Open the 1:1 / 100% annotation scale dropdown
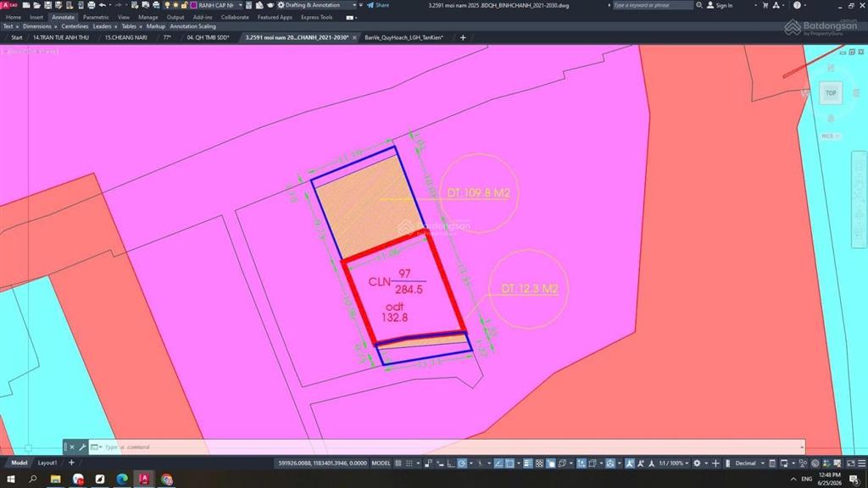 tap(674, 463)
